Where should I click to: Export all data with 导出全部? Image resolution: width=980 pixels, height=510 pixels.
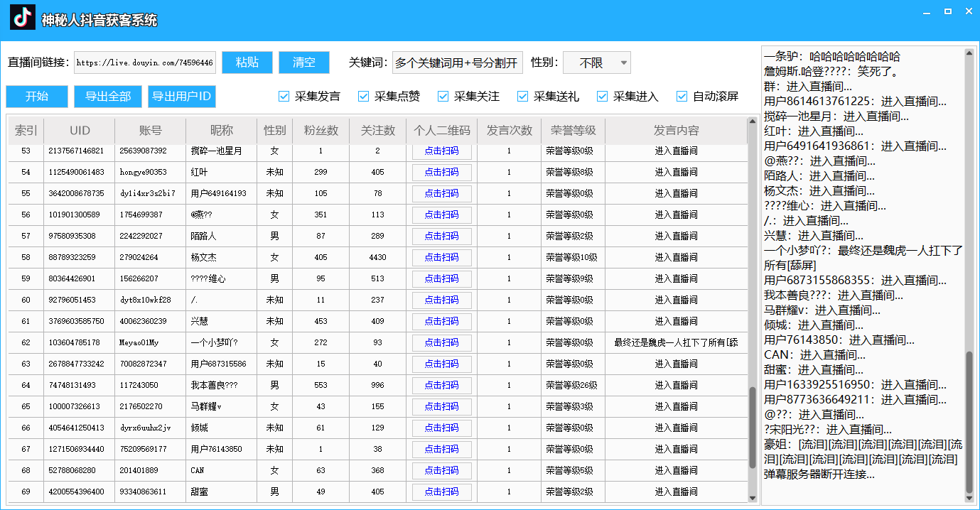pos(107,96)
